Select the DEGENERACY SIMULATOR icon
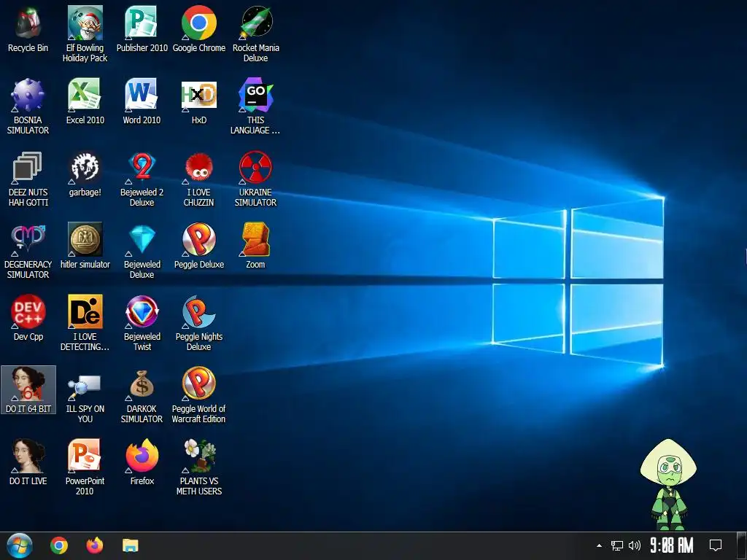 (28, 251)
